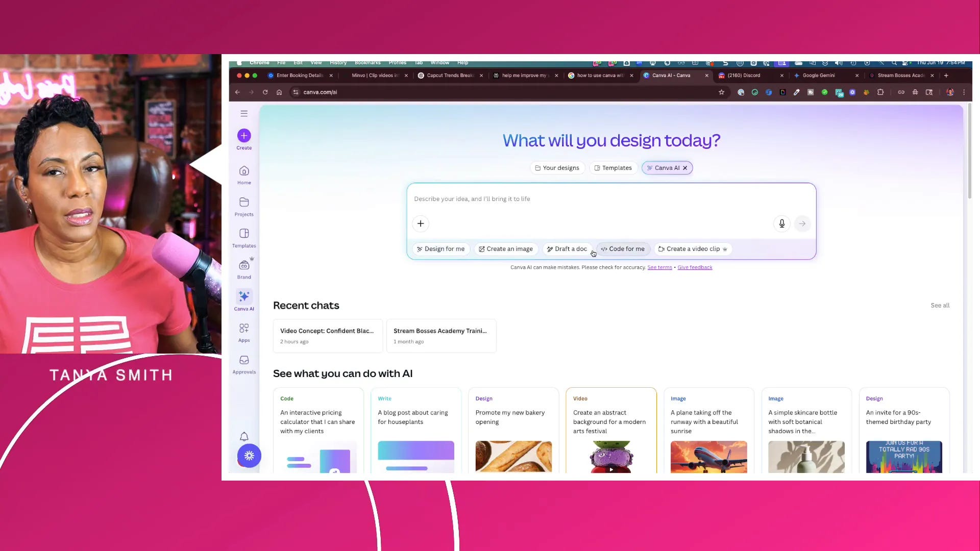Open the See terms link
Image resolution: width=980 pixels, height=551 pixels.
click(659, 267)
